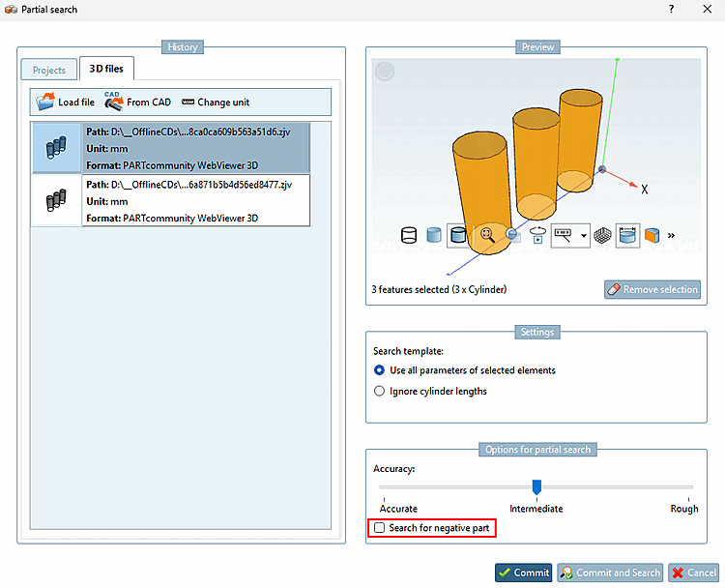This screenshot has width=725, height=588.
Task: Click the wireframe view icon in Preview
Action: (x=409, y=235)
